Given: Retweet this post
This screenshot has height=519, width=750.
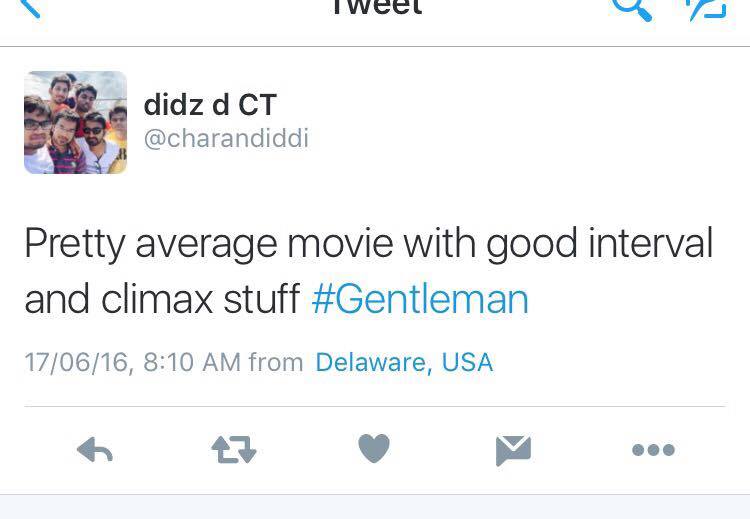Looking at the screenshot, I should [x=234, y=451].
